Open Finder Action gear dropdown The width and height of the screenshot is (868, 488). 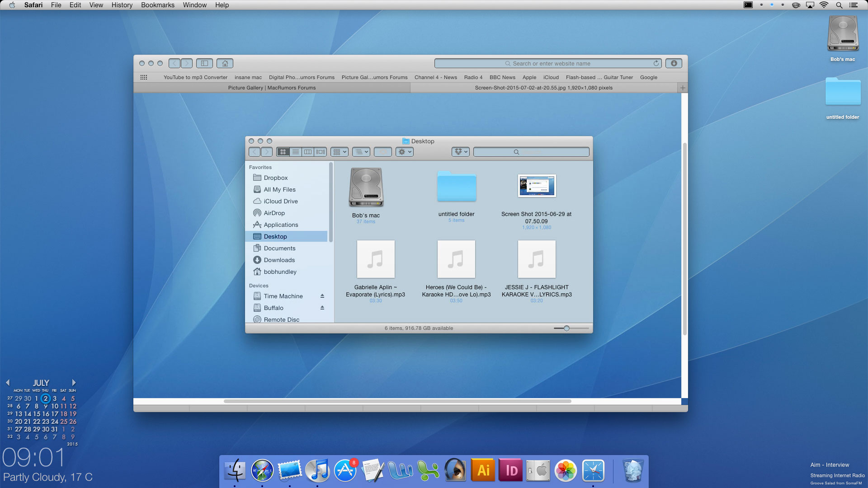(405, 152)
